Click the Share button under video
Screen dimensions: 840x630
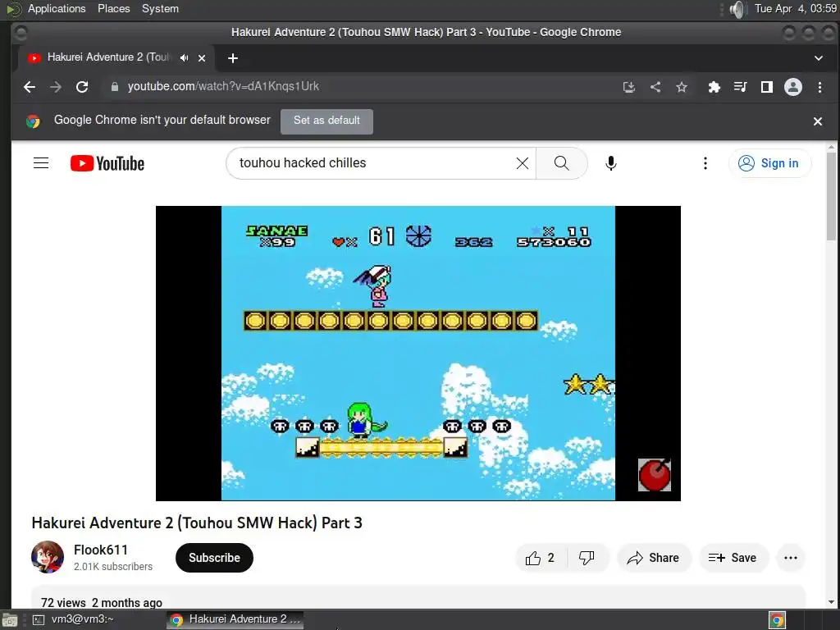tap(654, 558)
